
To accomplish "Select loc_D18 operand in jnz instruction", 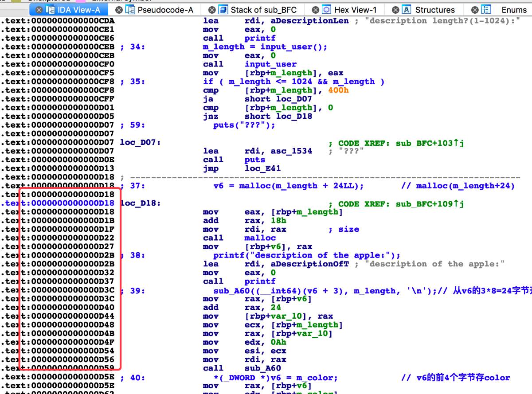I will point(294,116).
